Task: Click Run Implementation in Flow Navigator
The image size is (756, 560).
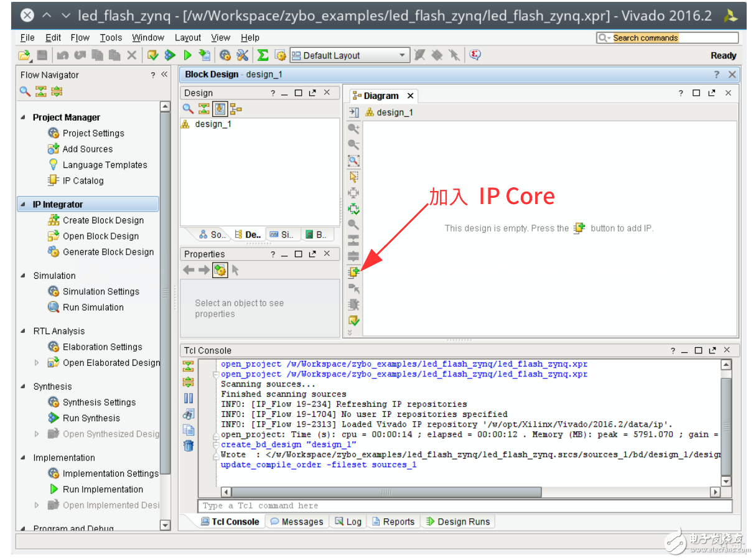Action: point(103,489)
